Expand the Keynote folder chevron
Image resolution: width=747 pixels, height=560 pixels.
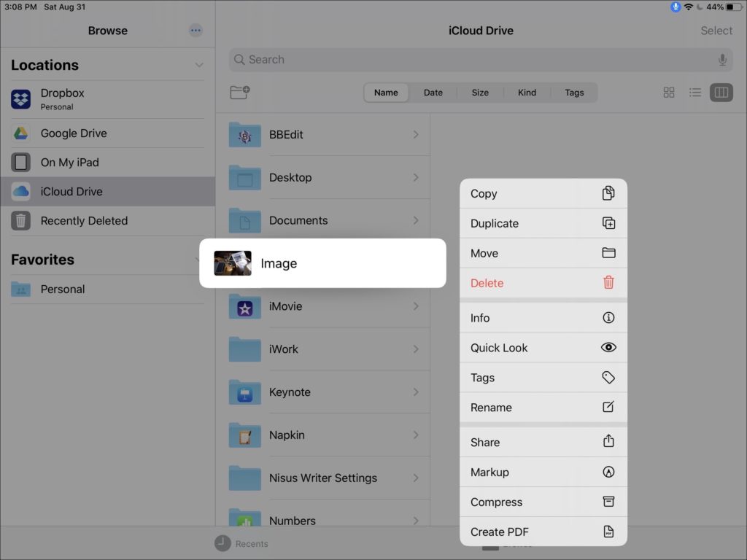[416, 392]
